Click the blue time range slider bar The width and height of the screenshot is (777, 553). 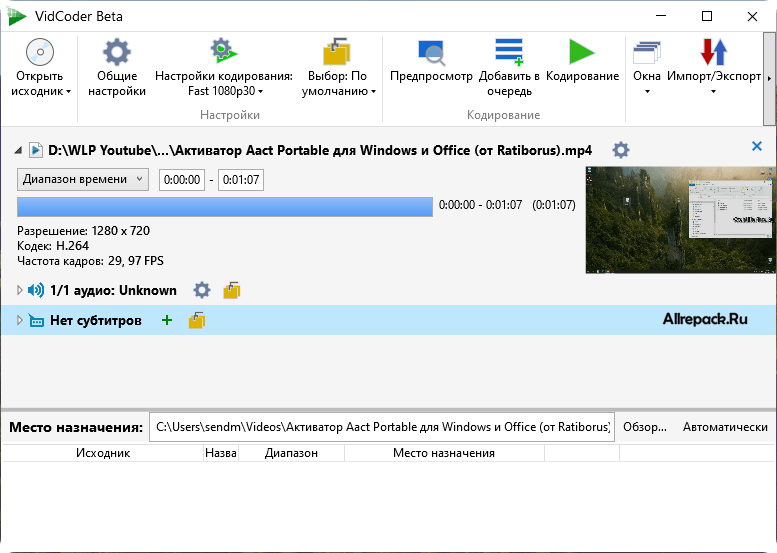[225, 207]
